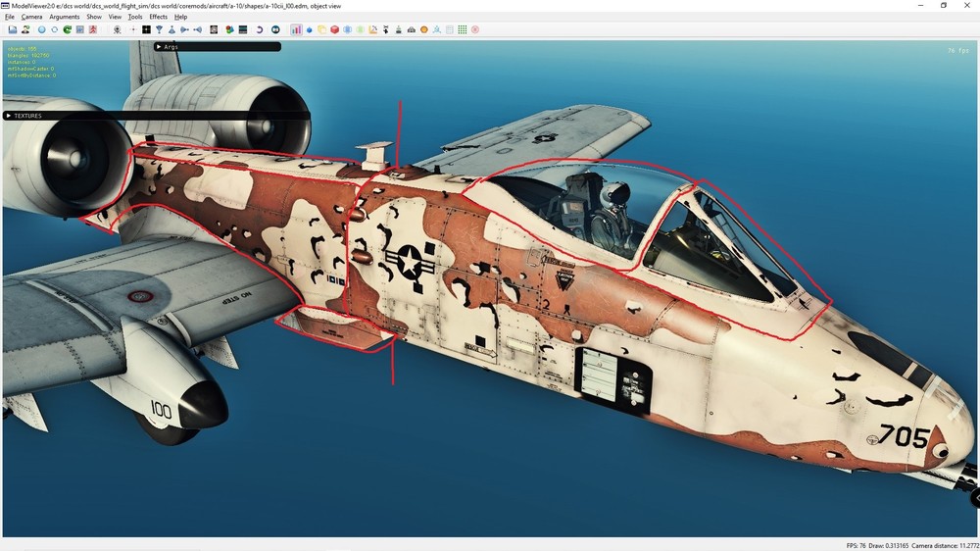Toggle the highlighted bar chart statistics icon
The height and width of the screenshot is (551, 980).
296,29
